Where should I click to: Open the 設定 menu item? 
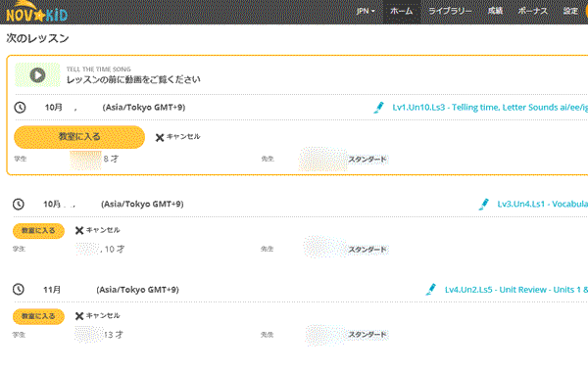coord(570,11)
